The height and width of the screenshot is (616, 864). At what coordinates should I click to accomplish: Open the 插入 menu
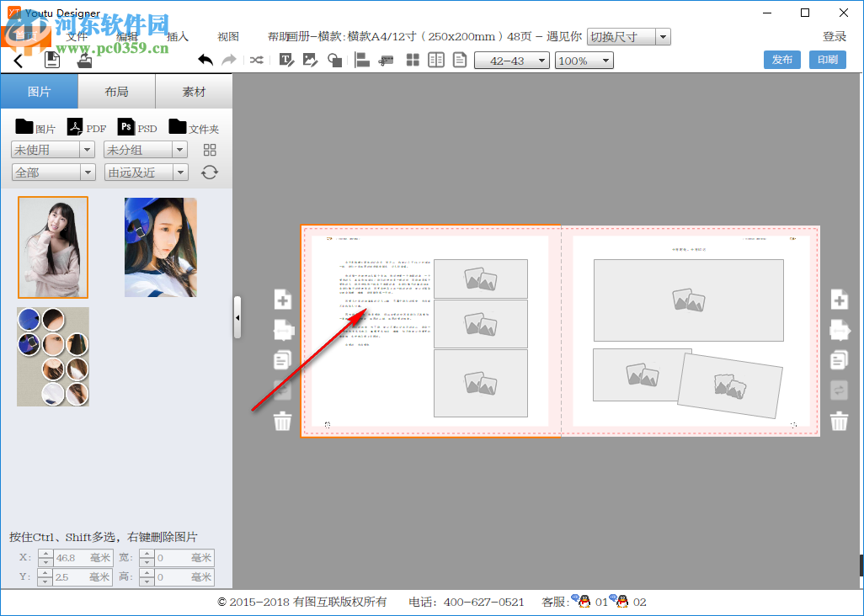[x=177, y=37]
